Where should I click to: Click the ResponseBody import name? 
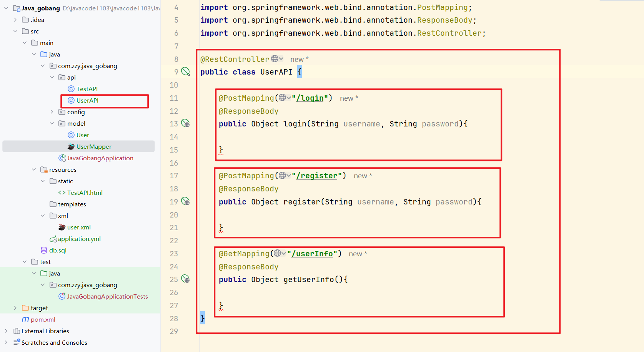[x=445, y=20]
